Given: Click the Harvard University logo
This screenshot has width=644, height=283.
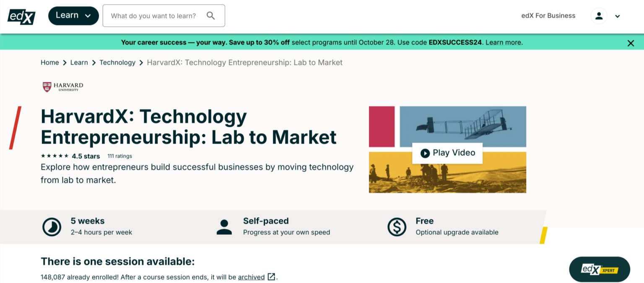Looking at the screenshot, I should 62,87.
